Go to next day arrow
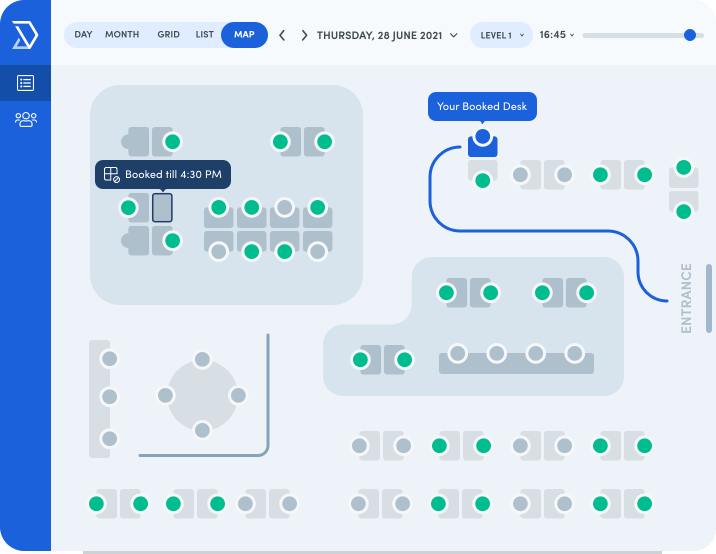The height and width of the screenshot is (554, 716). [x=304, y=35]
